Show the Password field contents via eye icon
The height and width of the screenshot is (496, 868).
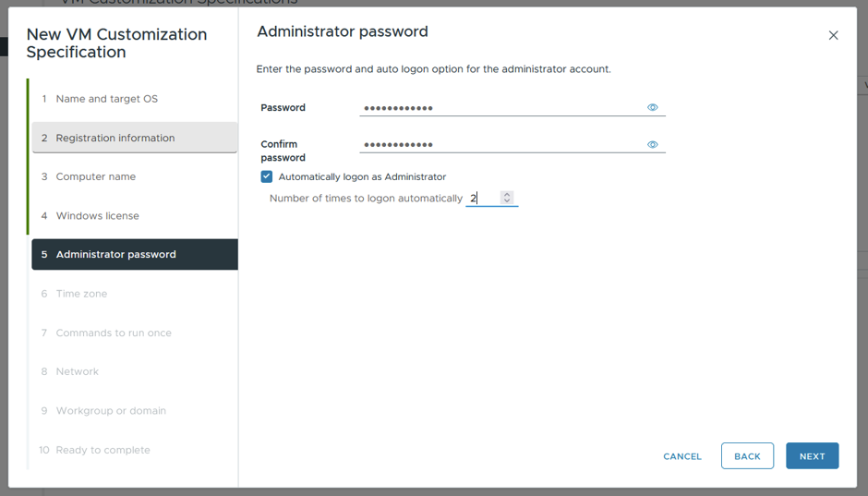click(653, 107)
